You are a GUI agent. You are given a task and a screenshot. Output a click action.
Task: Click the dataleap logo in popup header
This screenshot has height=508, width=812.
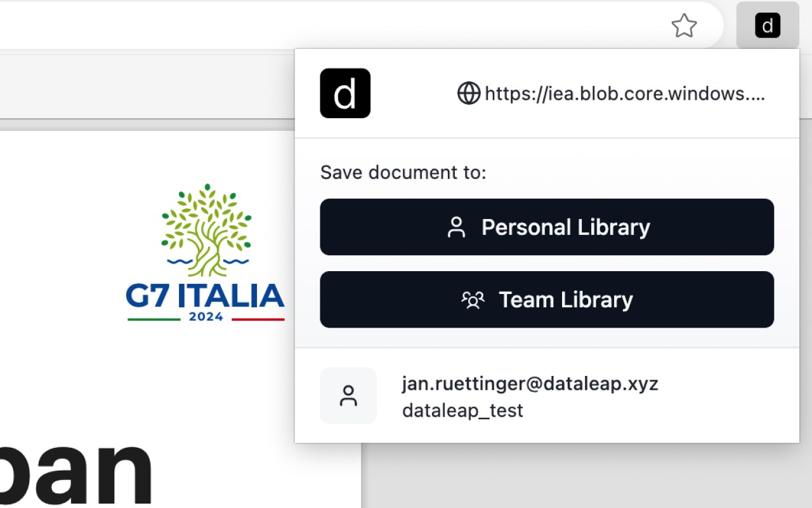click(x=345, y=93)
